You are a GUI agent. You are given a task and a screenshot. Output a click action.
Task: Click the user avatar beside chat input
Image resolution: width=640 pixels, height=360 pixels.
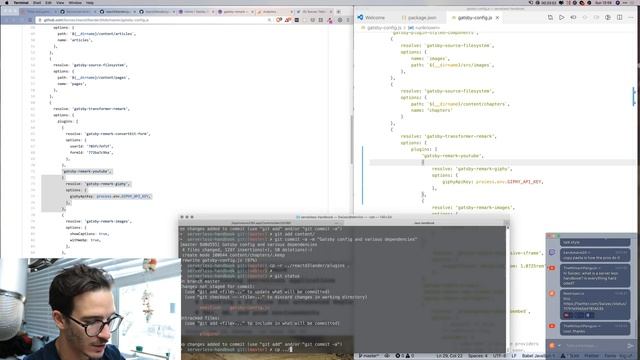tap(552, 345)
